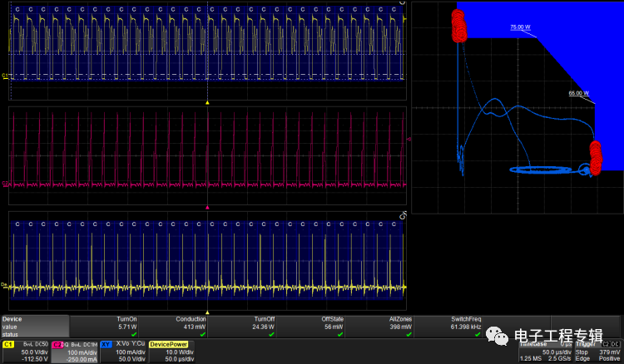Screen dimensions: 624x364
Task: Click the SwitchFreq value 61.398 kHz
Action: tap(466, 327)
